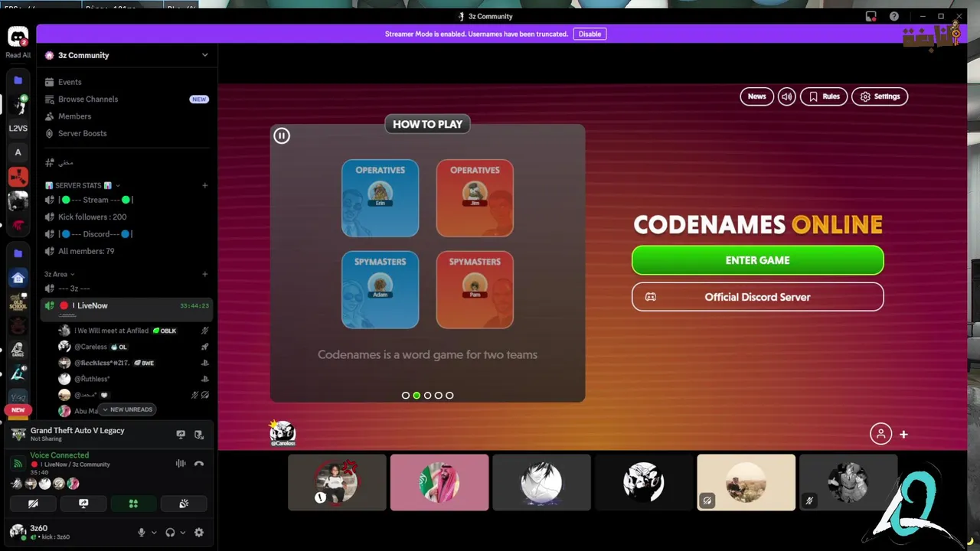Select user @Careless in voice list
Viewport: 980px width, 551px height.
(134, 347)
